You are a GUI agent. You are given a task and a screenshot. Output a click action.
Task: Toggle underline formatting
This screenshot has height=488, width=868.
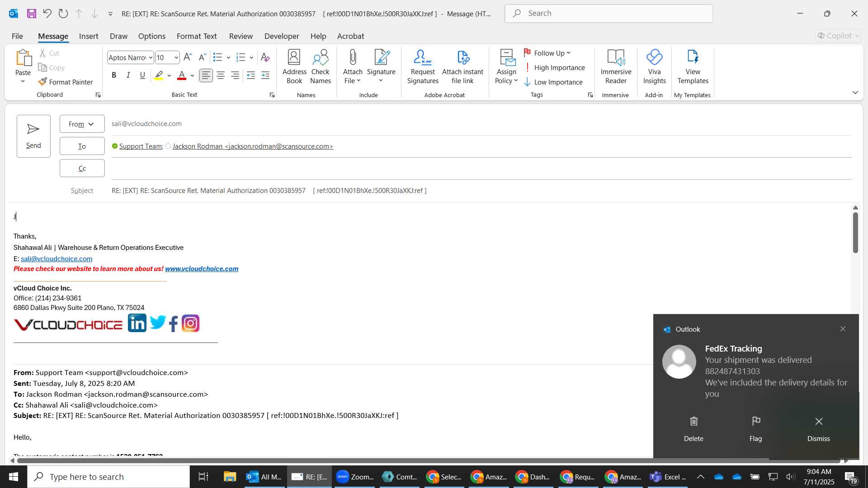pyautogui.click(x=142, y=75)
